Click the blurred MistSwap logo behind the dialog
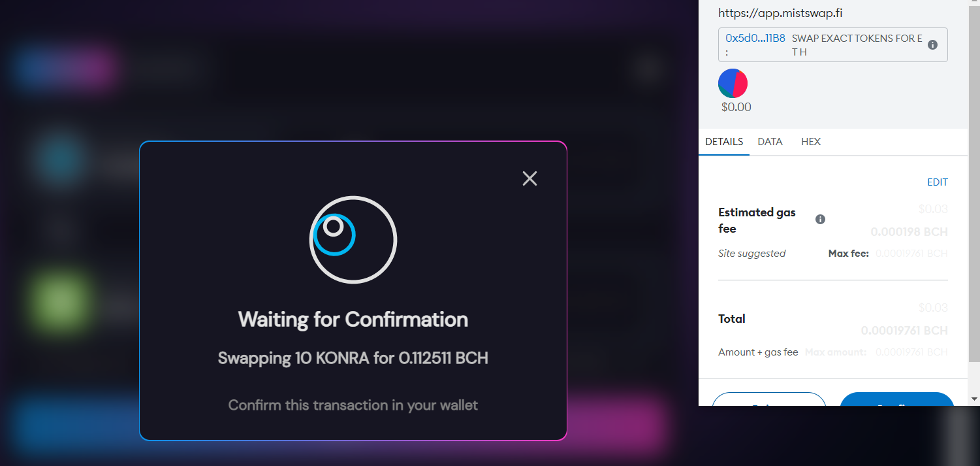The height and width of the screenshot is (466, 980). click(x=63, y=67)
